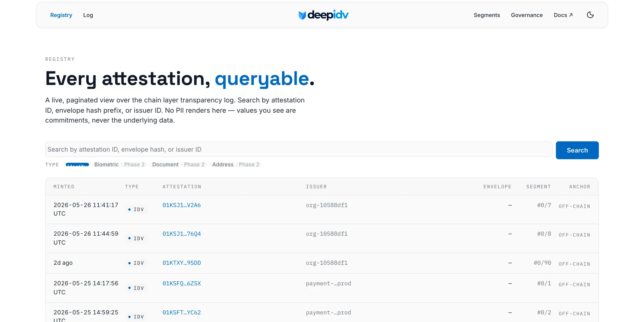Viewport: 644px width, 322px height.
Task: Click segment value #0/7
Action: tap(544, 205)
